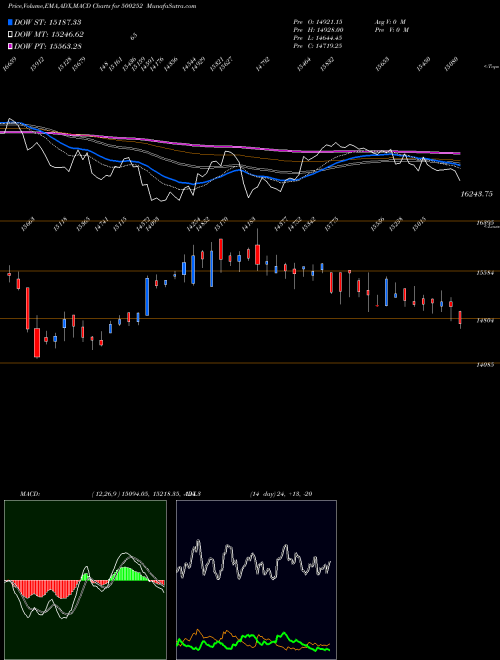
Task: Click the 16243.75 price label
Action: pyautogui.click(x=477, y=194)
